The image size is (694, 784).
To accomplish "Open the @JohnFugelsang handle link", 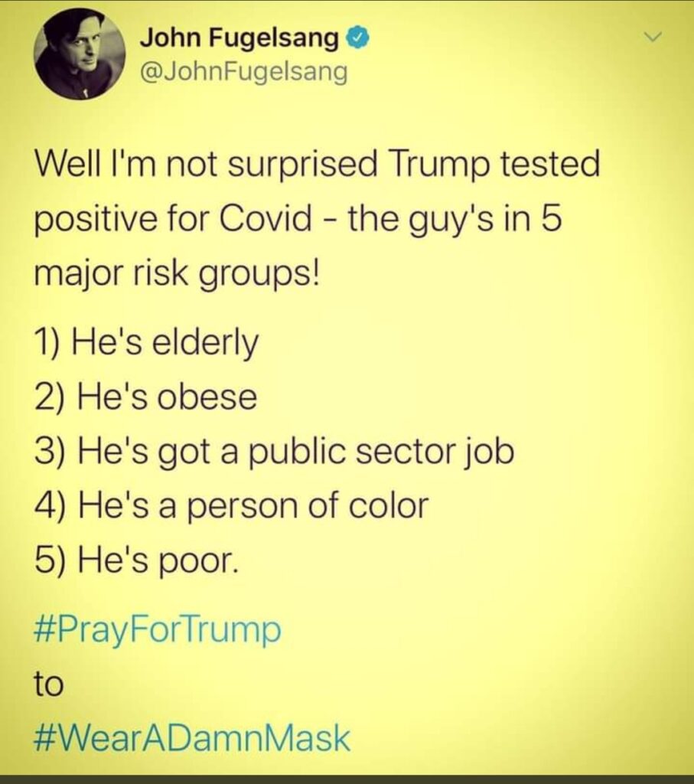I will tap(243, 72).
